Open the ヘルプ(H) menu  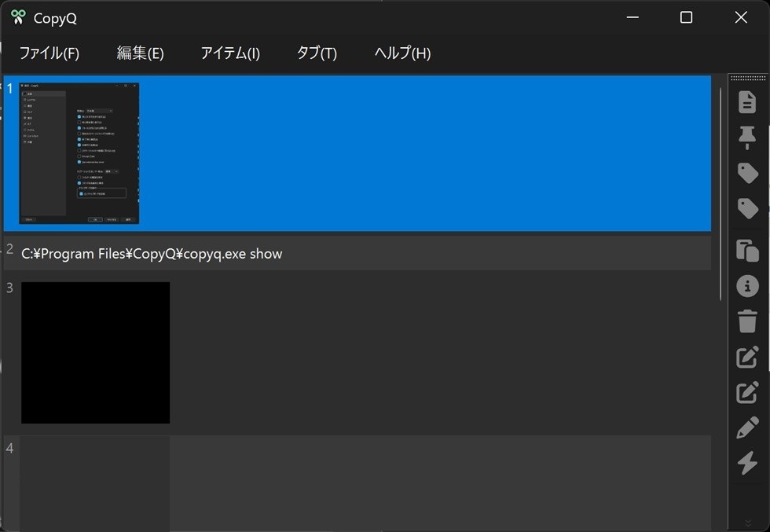tap(402, 53)
